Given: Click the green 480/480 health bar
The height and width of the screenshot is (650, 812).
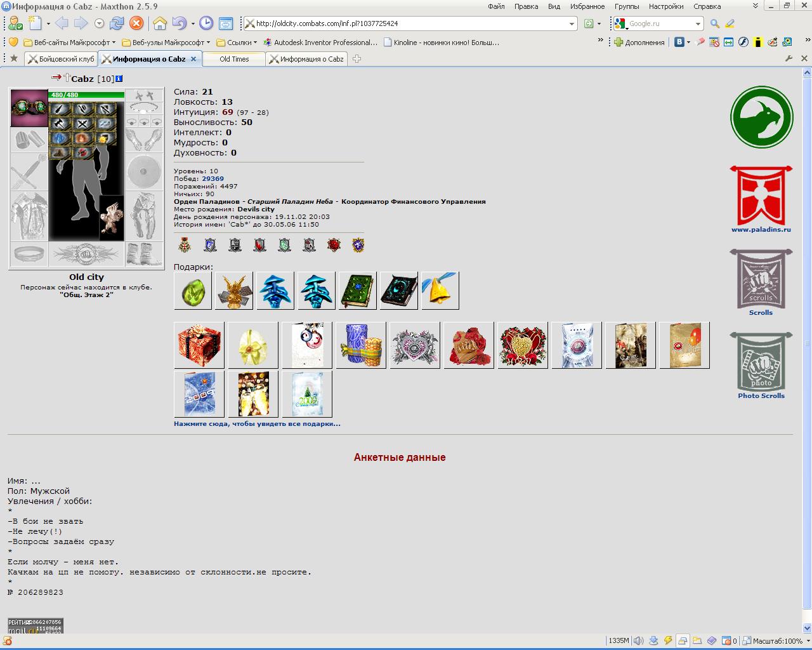Looking at the screenshot, I should 87,95.
